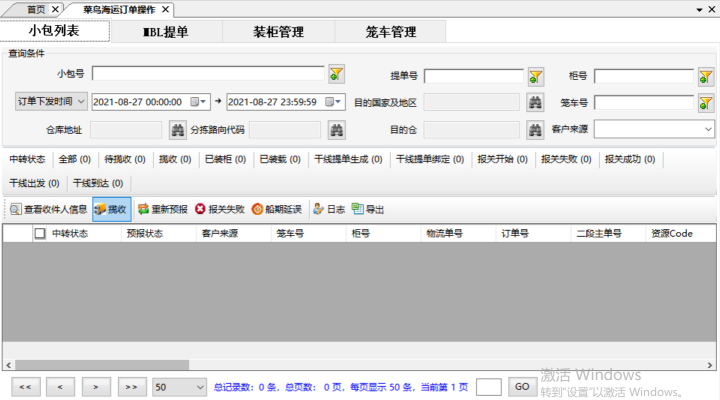Click the GO page jump button

coord(521,386)
